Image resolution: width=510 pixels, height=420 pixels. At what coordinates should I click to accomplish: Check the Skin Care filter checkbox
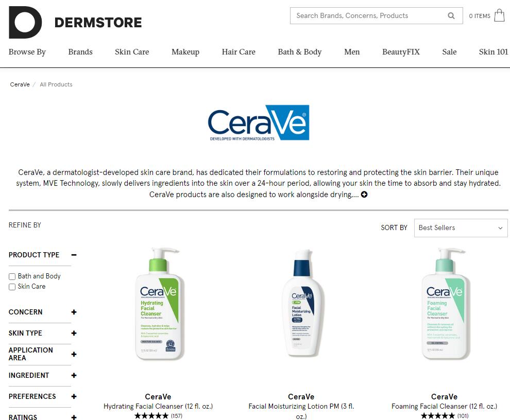tap(12, 287)
